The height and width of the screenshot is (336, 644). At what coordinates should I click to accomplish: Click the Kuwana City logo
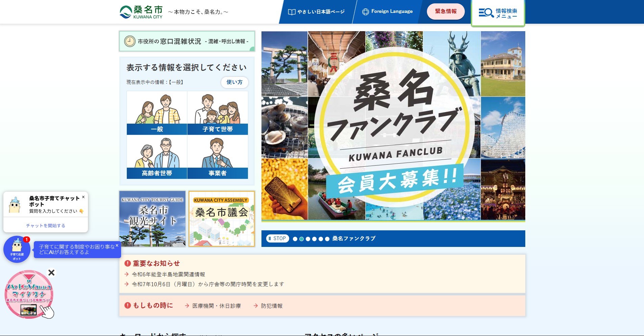tap(141, 12)
